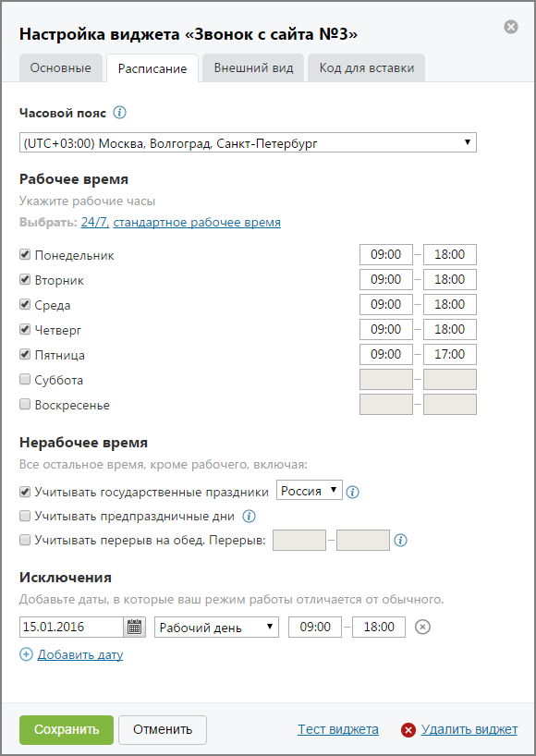This screenshot has height=756, width=536.
Task: Click the Сохранить button
Action: pos(67,730)
